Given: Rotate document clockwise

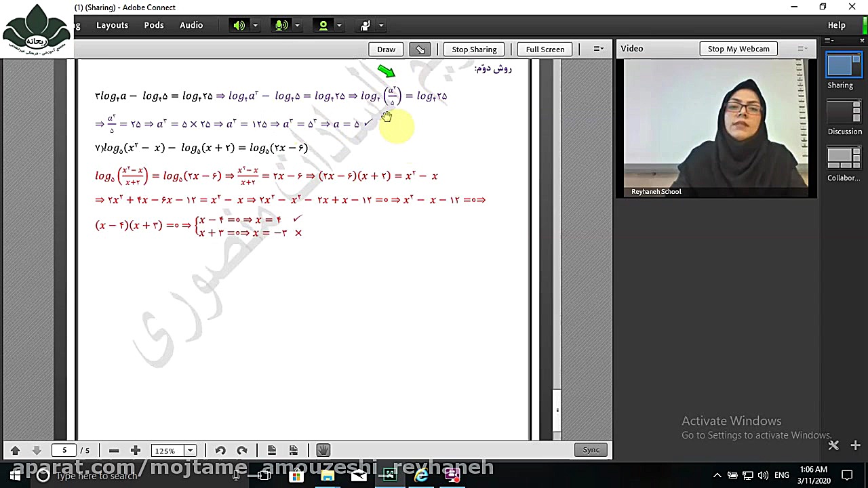Looking at the screenshot, I should click(242, 450).
